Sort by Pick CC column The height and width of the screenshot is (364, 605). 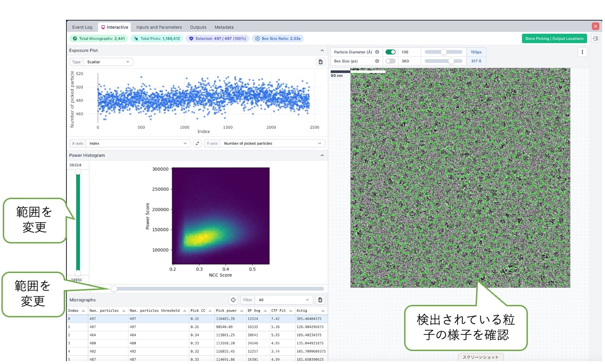tap(201, 311)
